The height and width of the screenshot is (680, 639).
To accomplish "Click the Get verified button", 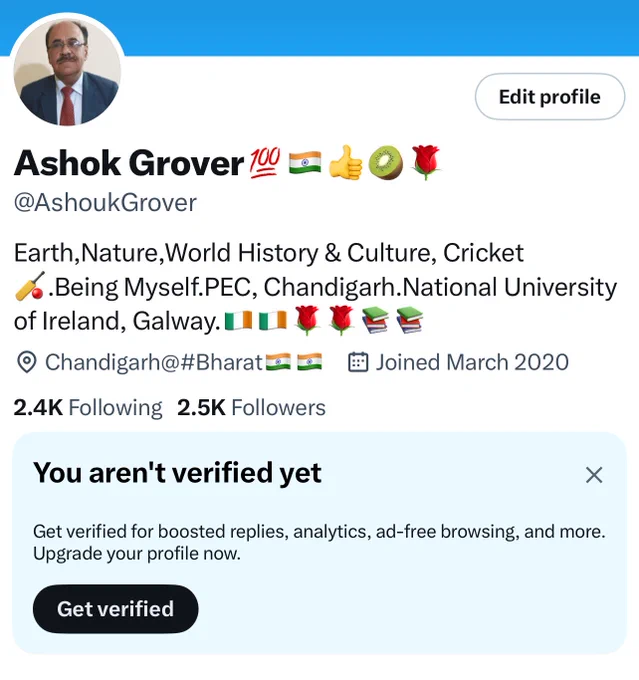I will pyautogui.click(x=115, y=608).
